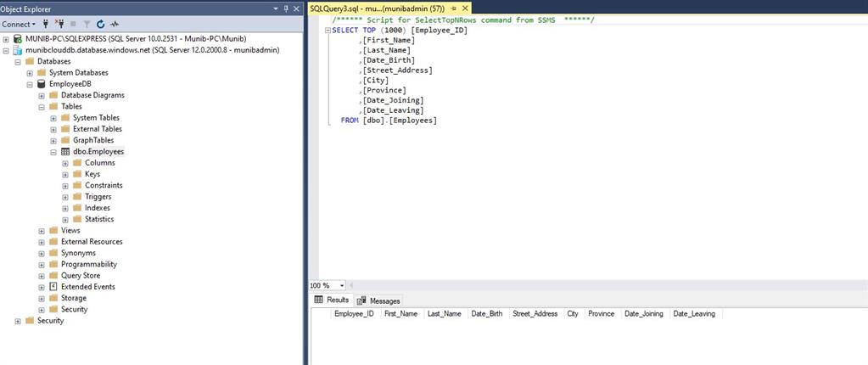The width and height of the screenshot is (868, 365).
Task: Open the Connect dropdown in Object Explorer
Action: 19,25
